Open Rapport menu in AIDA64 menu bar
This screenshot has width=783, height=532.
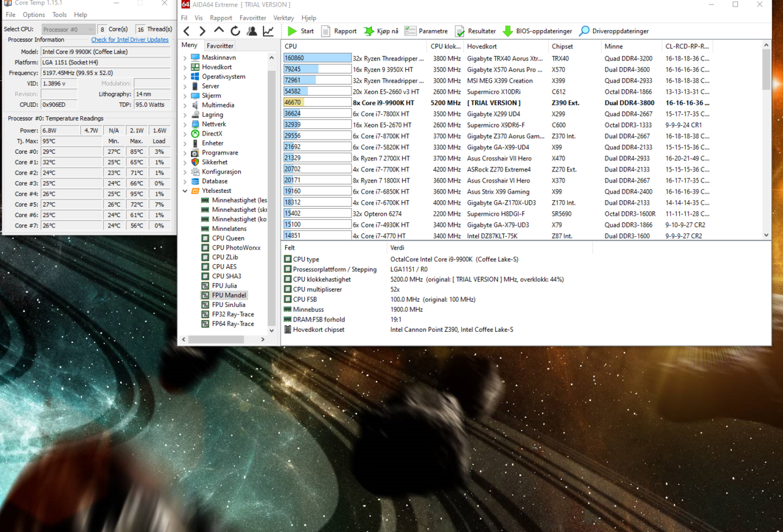click(x=221, y=18)
